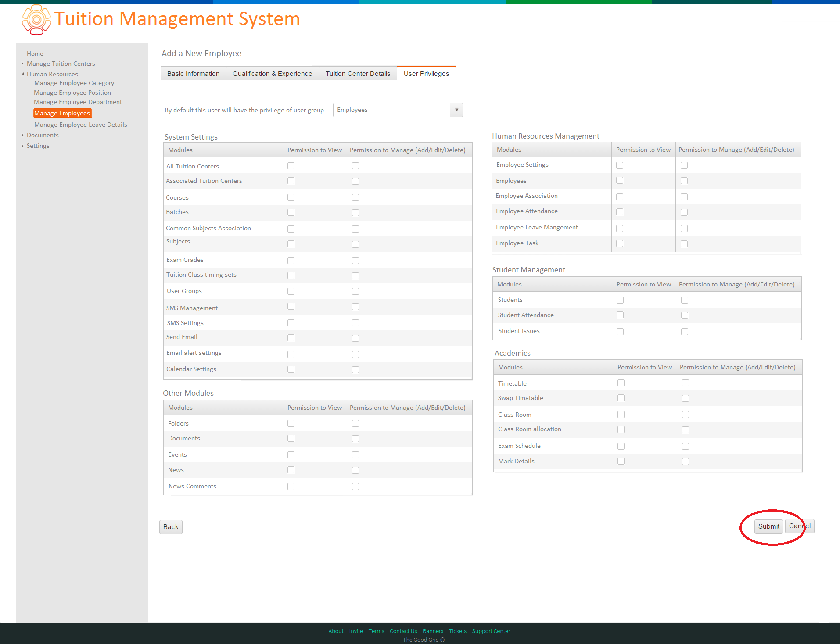Expand the Settings sidebar section
This screenshot has height=644, width=840.
22,146
